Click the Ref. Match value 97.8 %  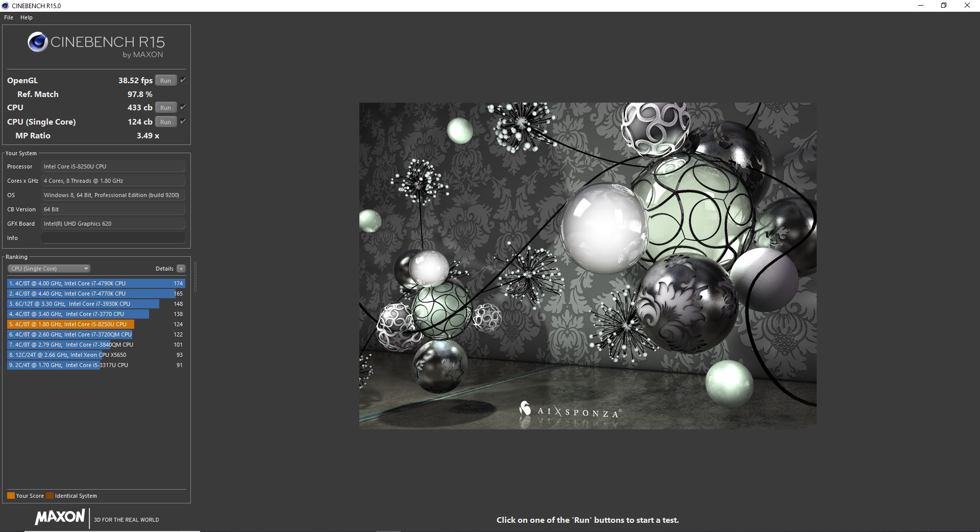pos(140,94)
